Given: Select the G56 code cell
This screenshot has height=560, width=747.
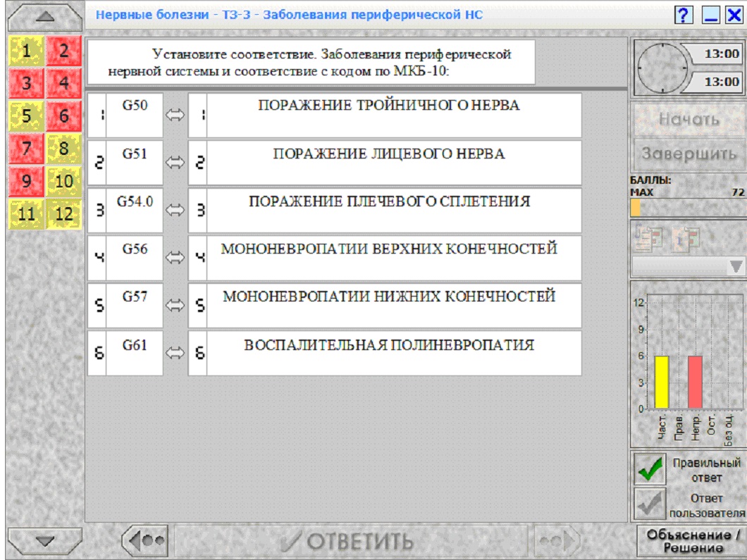Looking at the screenshot, I should pyautogui.click(x=135, y=258).
